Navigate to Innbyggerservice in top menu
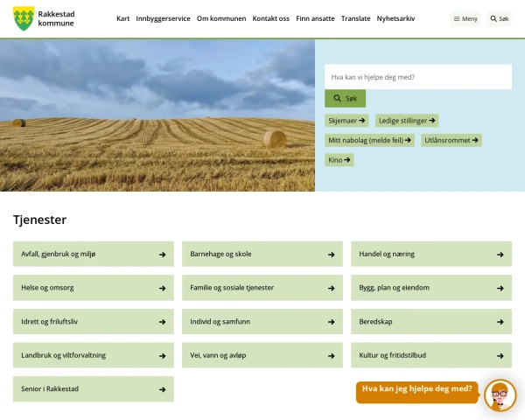The image size is (525, 420). pos(163,18)
